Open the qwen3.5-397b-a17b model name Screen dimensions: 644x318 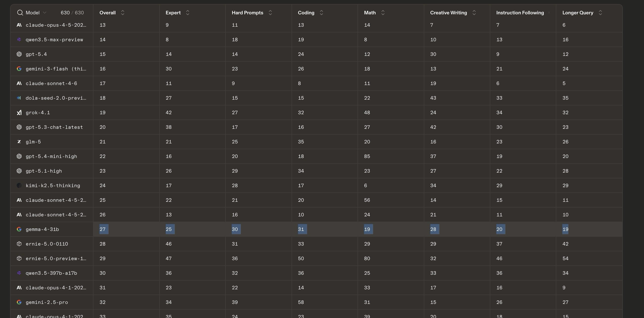51,273
